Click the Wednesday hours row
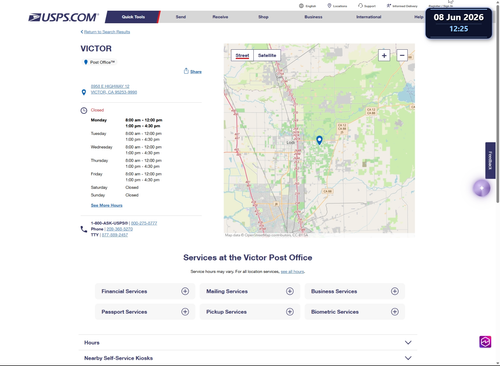 coord(127,150)
